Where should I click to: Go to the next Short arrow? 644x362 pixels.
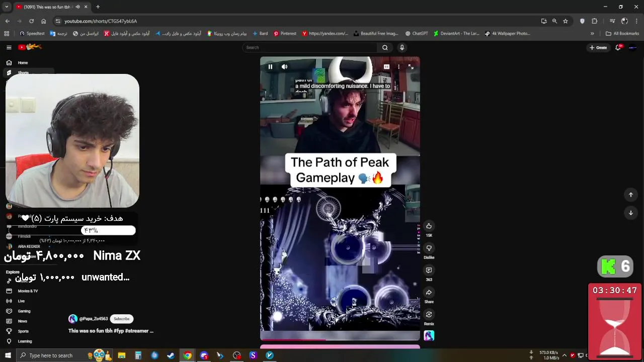pyautogui.click(x=630, y=213)
